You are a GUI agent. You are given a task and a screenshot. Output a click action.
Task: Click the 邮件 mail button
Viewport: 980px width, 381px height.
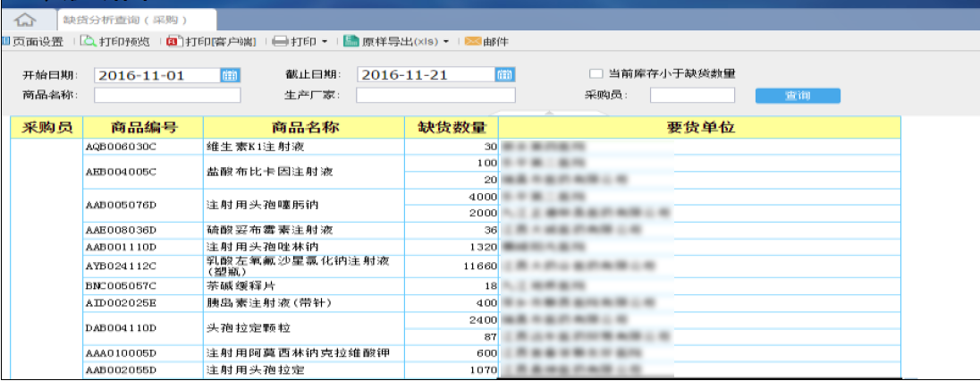(x=487, y=42)
